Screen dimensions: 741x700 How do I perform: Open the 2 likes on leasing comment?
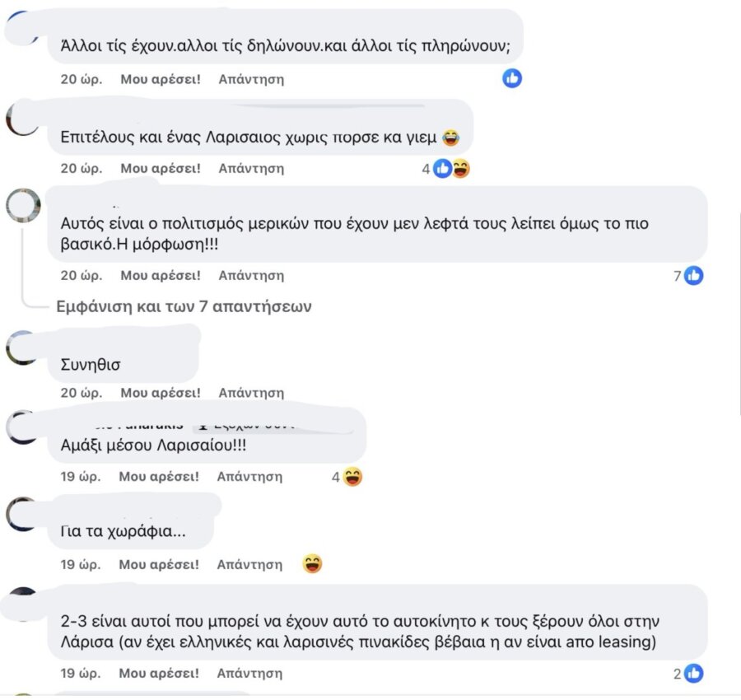pyautogui.click(x=688, y=674)
